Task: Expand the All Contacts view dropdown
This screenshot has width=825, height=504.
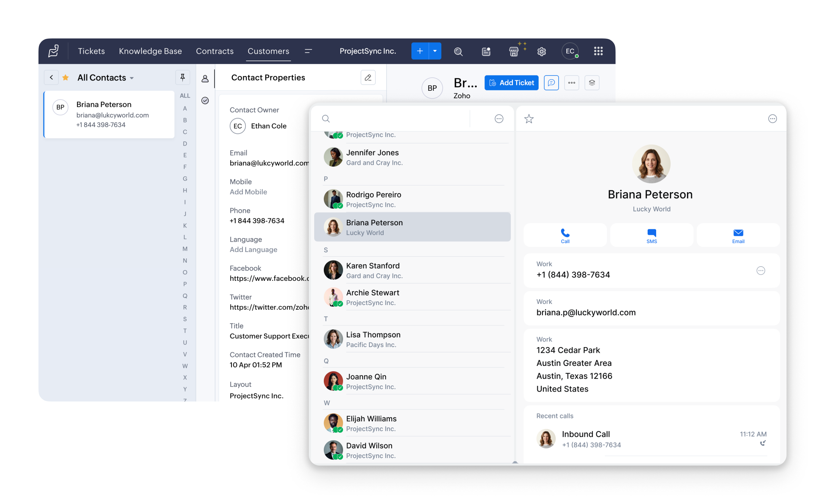Action: (132, 78)
